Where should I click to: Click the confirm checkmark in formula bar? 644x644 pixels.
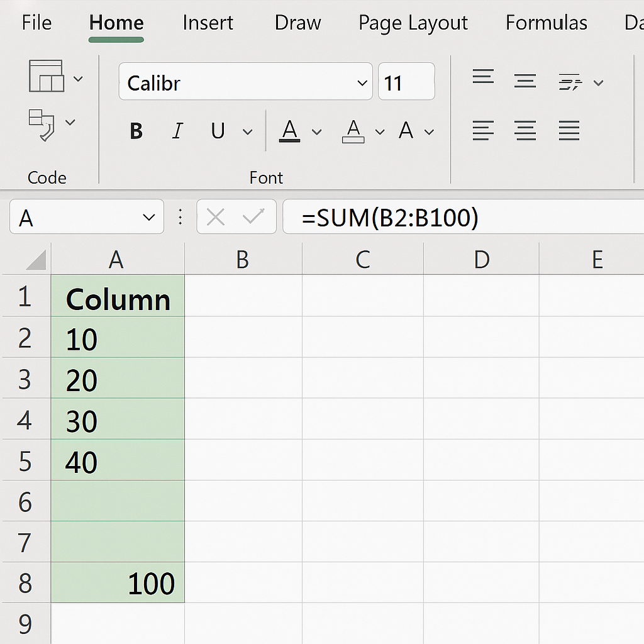253,216
